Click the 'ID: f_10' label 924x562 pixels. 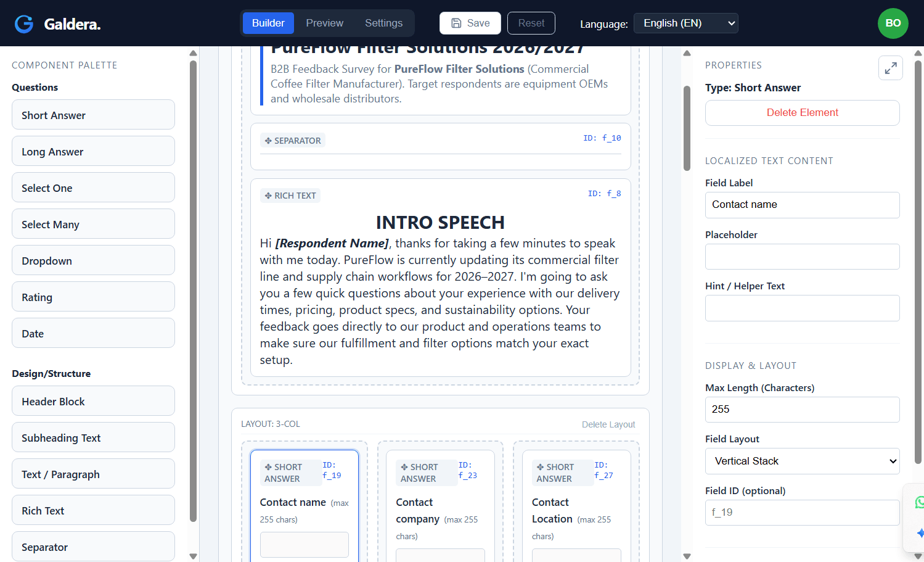tap(602, 138)
